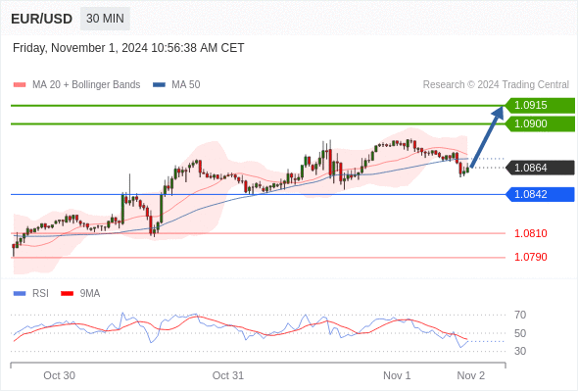Click the MA 20 + Bollinger Bands legend swatch

click(x=20, y=85)
